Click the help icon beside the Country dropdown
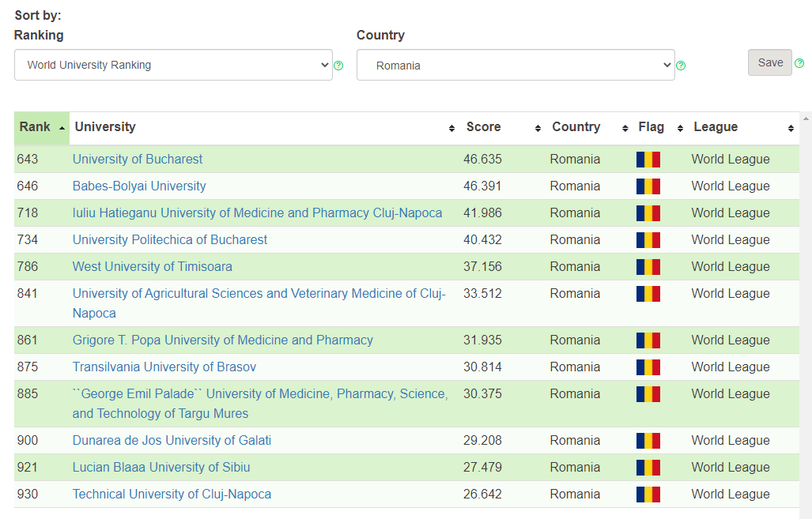 click(681, 66)
